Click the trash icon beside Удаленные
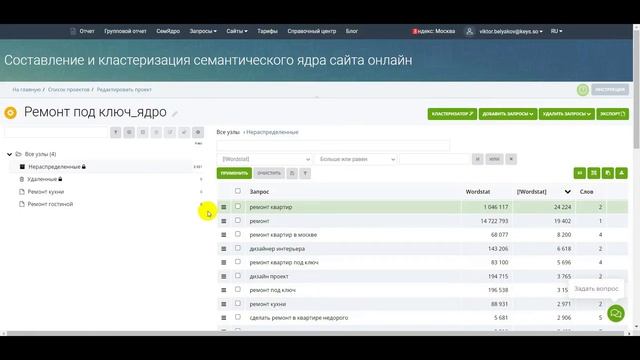640x360 pixels. pyautogui.click(x=22, y=179)
